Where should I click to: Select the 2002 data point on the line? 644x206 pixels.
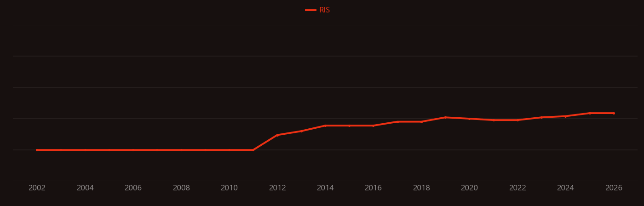(x=37, y=150)
